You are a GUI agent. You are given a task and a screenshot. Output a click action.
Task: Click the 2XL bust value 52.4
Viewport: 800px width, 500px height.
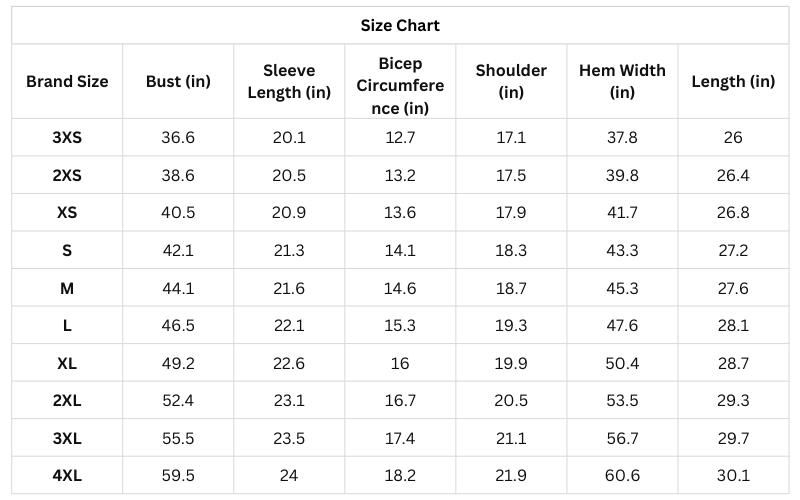(178, 400)
